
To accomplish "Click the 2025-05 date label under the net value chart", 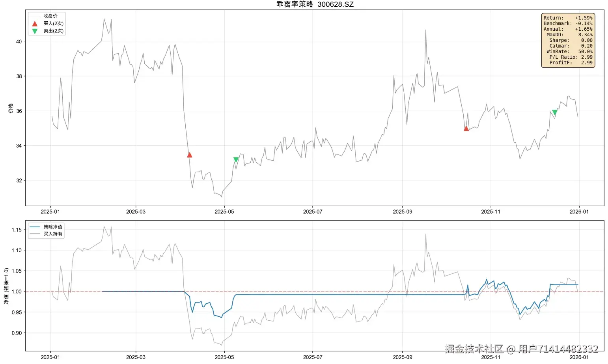I will [224, 357].
